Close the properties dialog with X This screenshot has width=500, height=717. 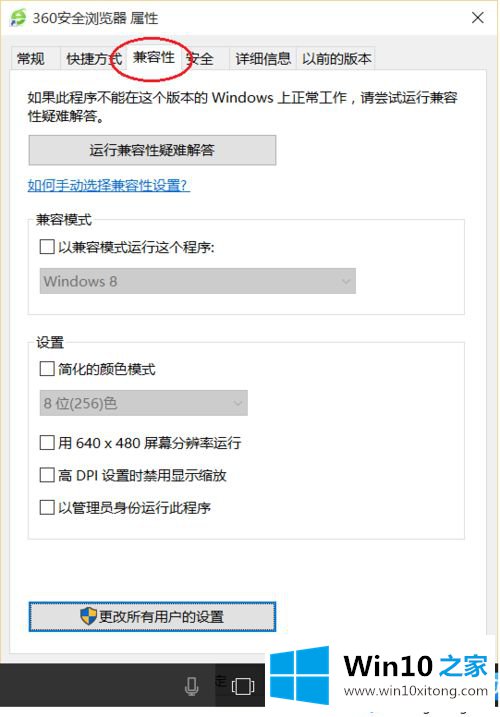coord(478,18)
